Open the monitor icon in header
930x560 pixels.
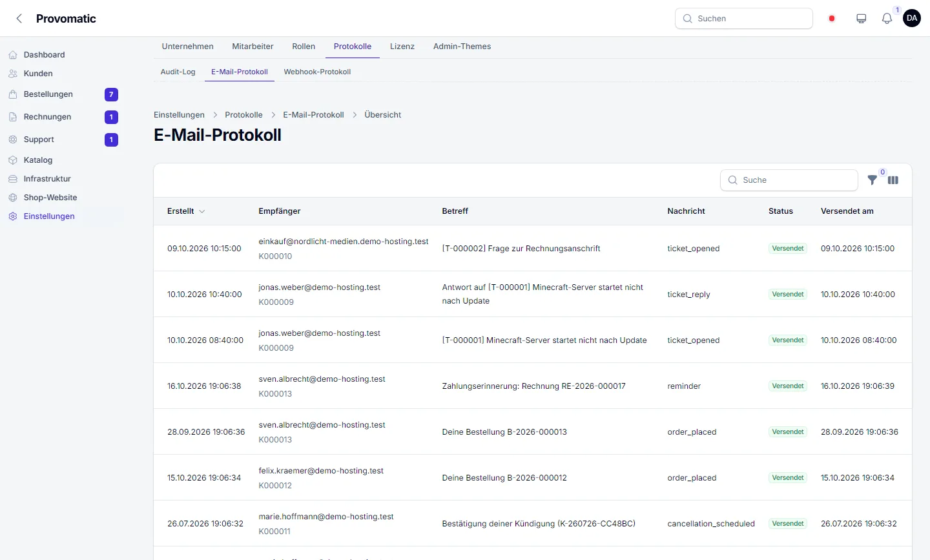861,19
